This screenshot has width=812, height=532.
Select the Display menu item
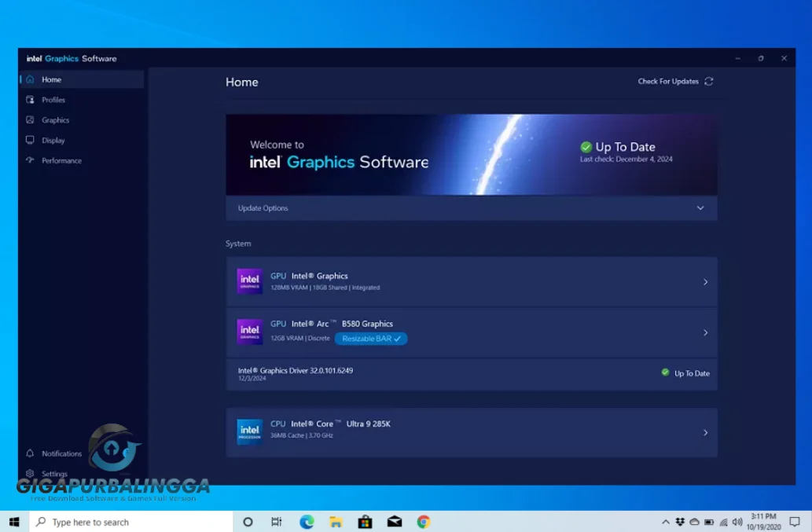click(x=82, y=140)
